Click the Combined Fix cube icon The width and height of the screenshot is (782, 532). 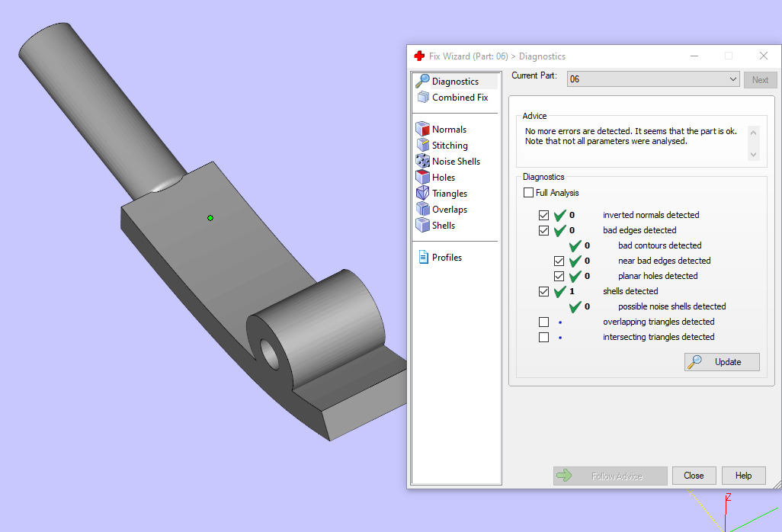coord(423,98)
